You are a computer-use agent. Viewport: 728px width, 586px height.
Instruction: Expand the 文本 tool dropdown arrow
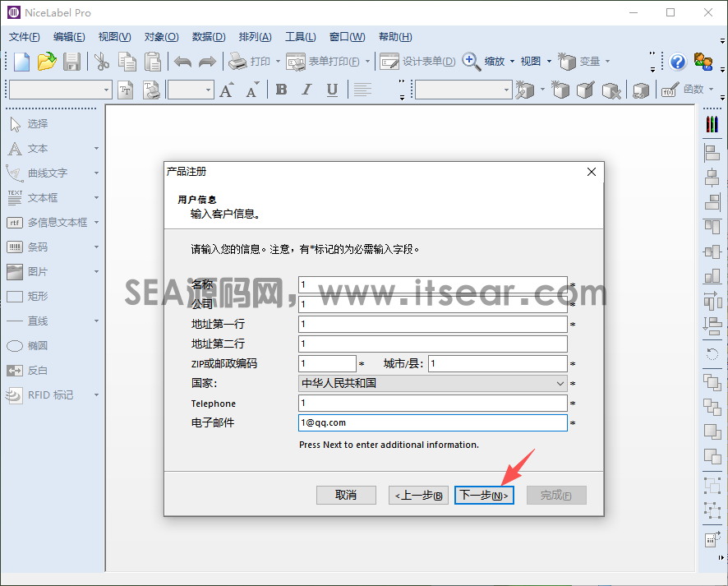click(97, 149)
